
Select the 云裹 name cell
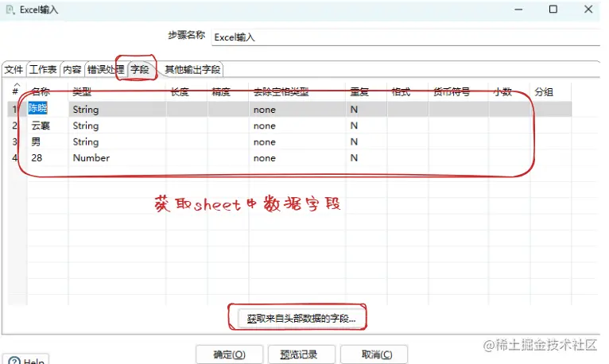click(x=48, y=126)
